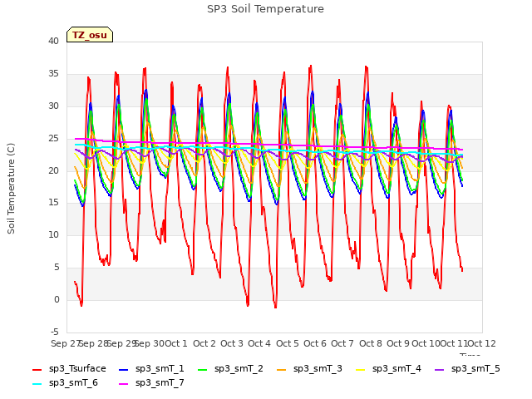
Task: Click blue sp3_smT_1 legend swatch
Action: click(124, 369)
